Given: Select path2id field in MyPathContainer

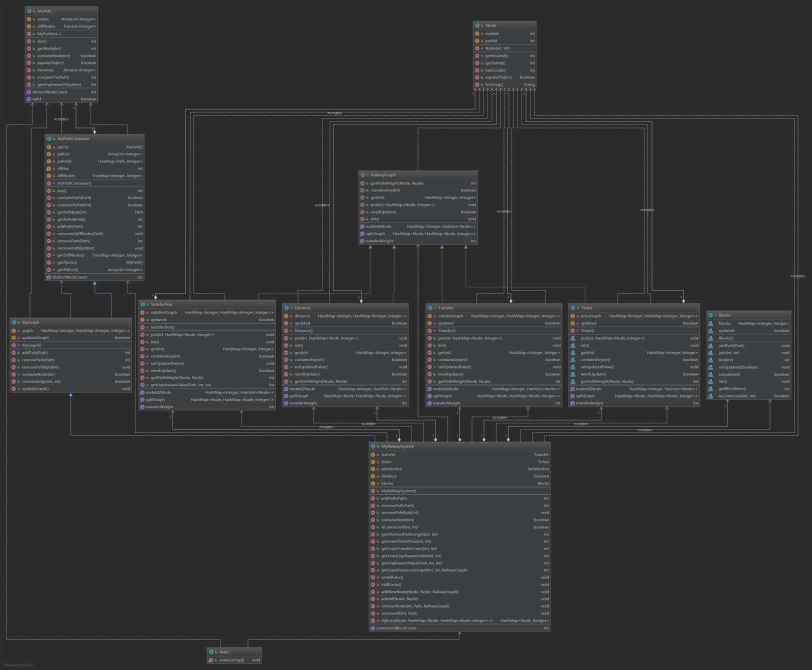Looking at the screenshot, I should pos(64,161).
